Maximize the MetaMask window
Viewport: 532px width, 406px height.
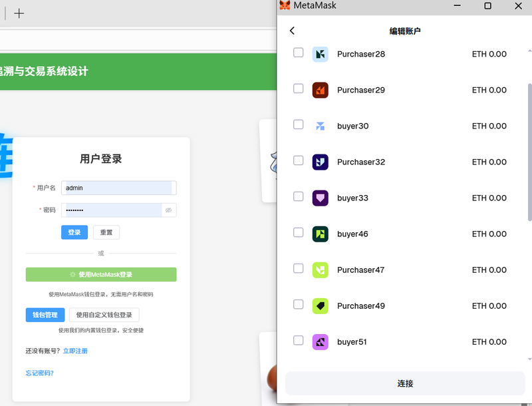tap(487, 6)
